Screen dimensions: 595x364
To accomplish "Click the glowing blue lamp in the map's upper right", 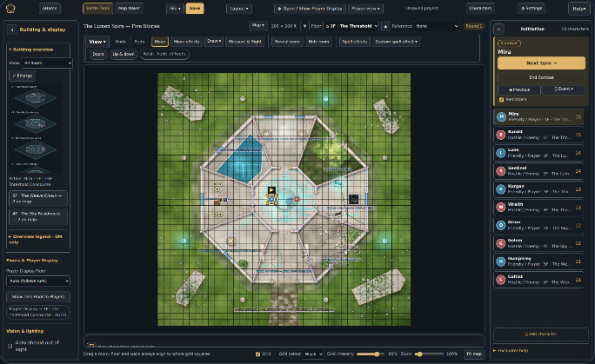I will (x=325, y=98).
